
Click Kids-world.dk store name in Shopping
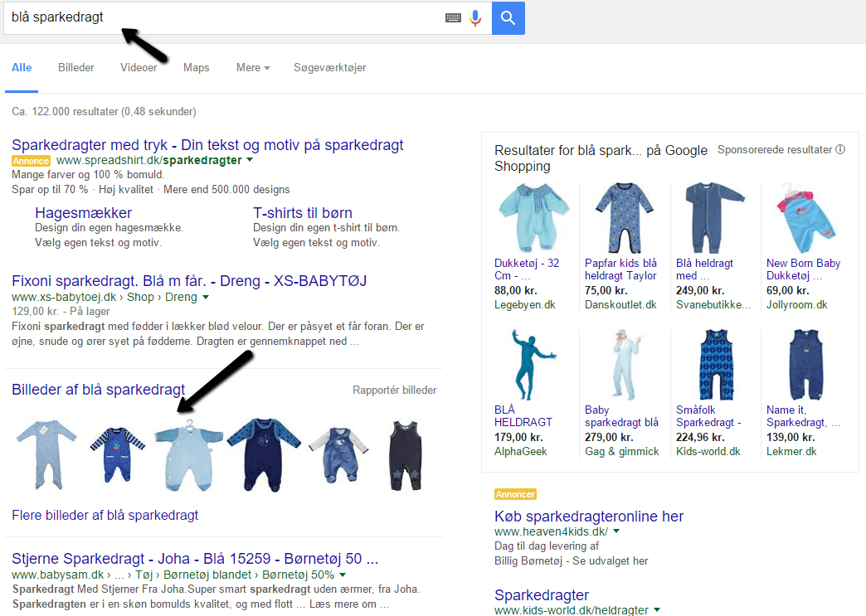pos(708,452)
